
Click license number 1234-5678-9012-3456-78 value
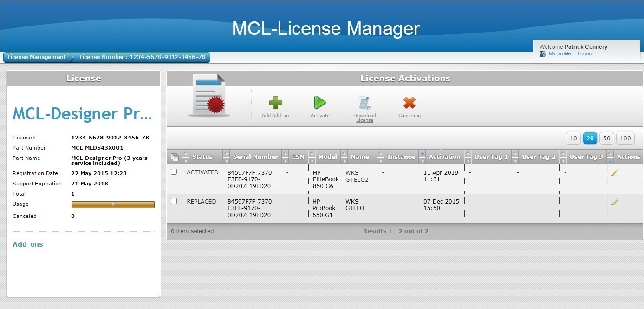point(110,138)
